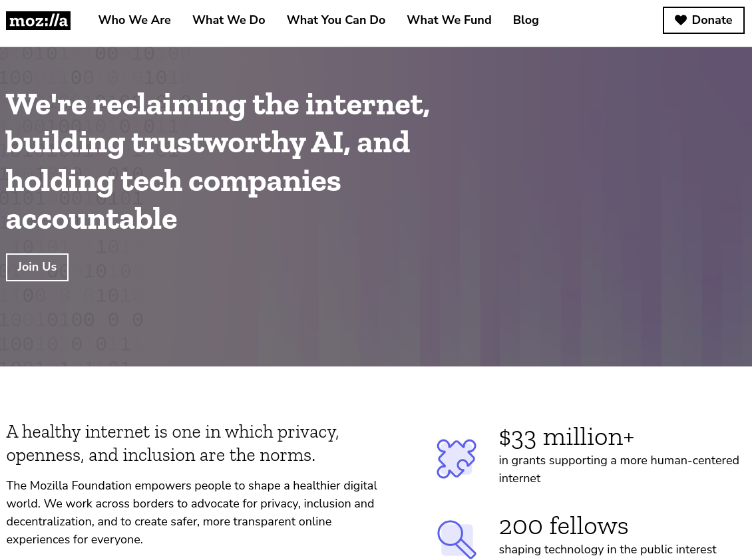Click the Mozilla logo
The image size is (752, 560).
pos(38,20)
